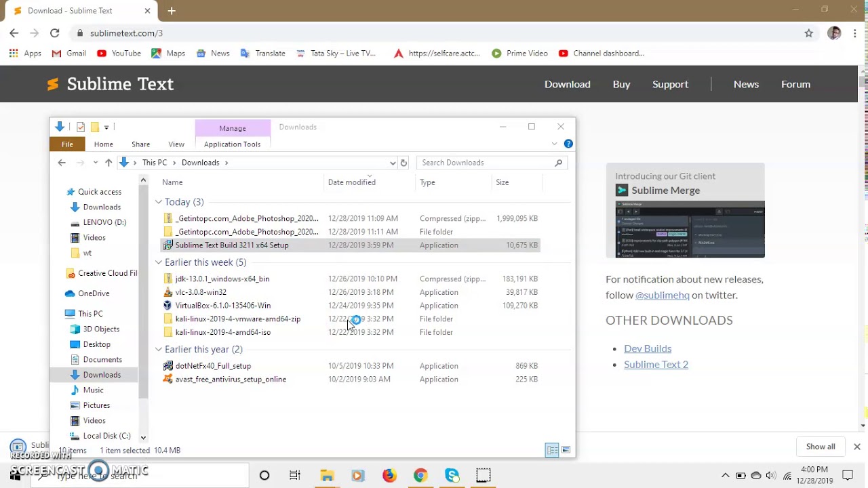Screen dimensions: 868x488
Task: Click the Properties icon in Explorer's quick access toolbar
Action: (81, 127)
